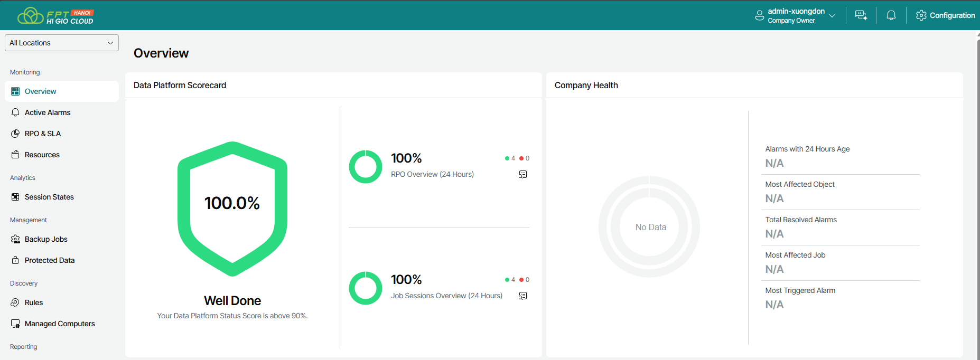Go to RPO & SLA page
Image resolution: width=980 pixels, height=360 pixels.
(42, 134)
